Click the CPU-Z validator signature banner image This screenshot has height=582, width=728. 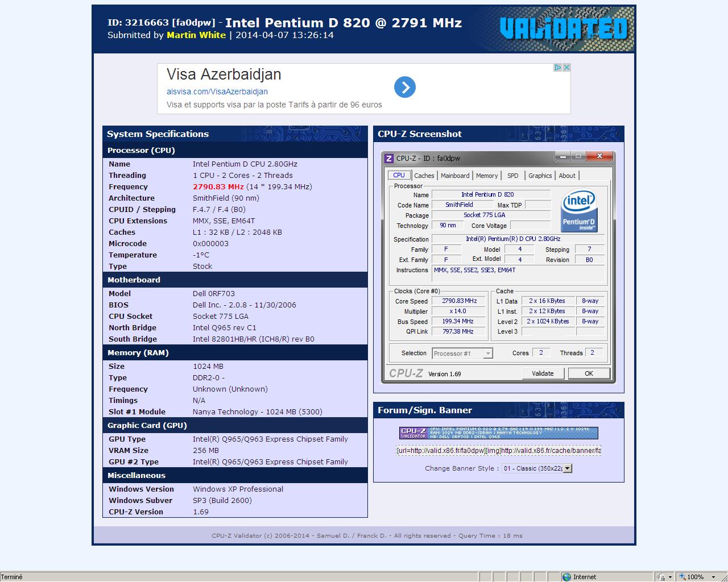(499, 433)
